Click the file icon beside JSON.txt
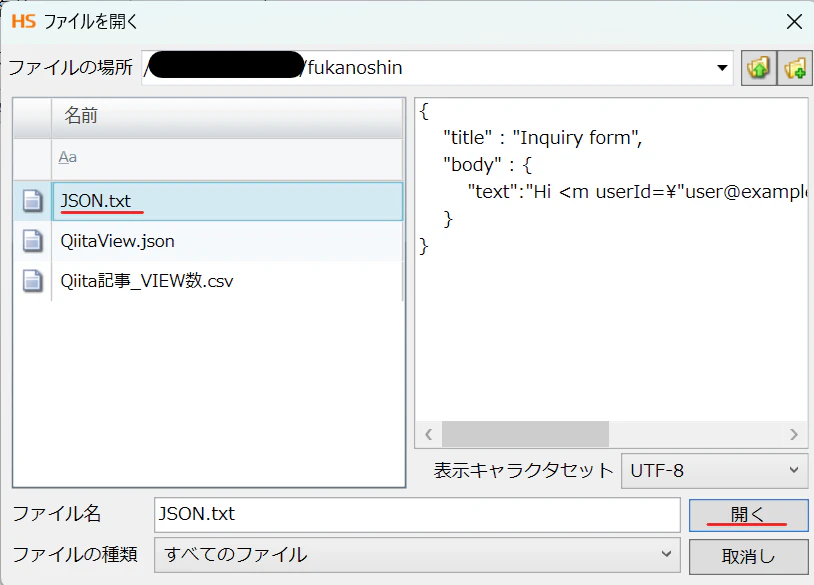This screenshot has height=585, width=814. pos(32,201)
